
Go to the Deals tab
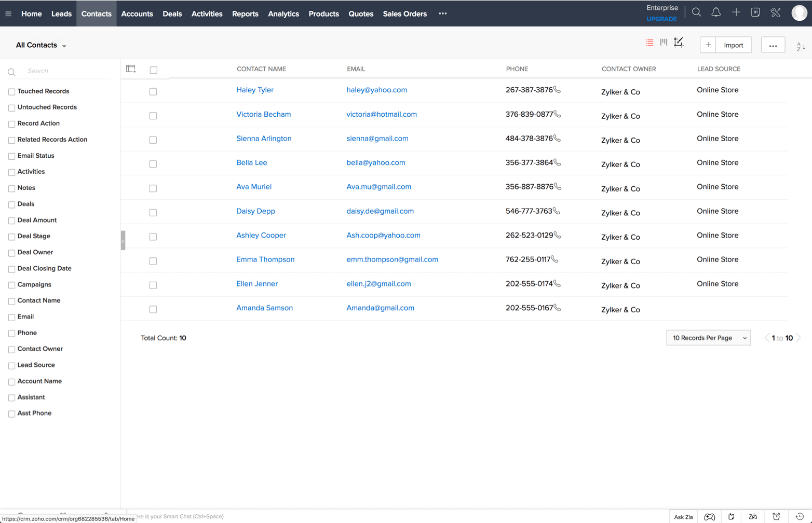tap(172, 13)
